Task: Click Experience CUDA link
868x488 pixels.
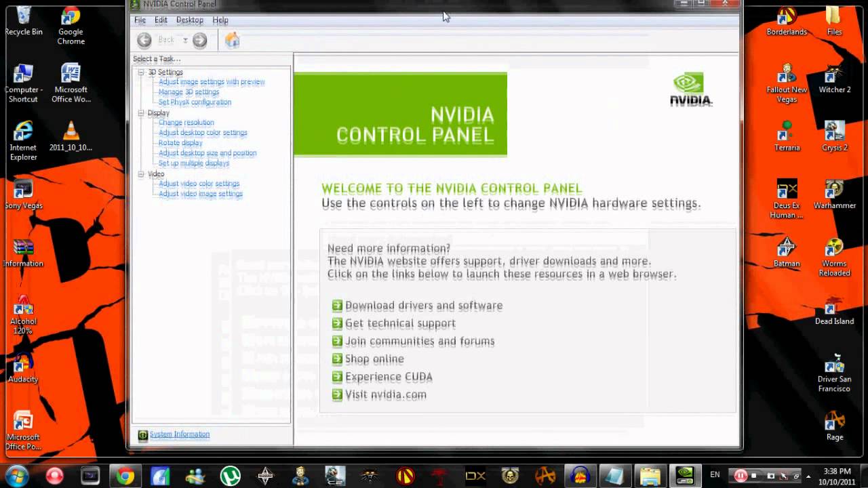Action: pyautogui.click(x=389, y=376)
